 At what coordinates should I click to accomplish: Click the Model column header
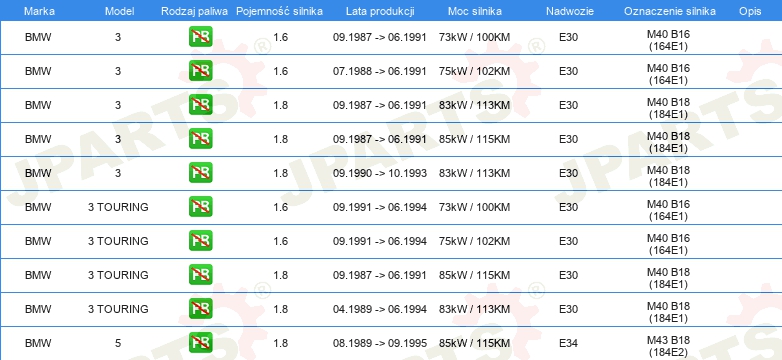[120, 11]
